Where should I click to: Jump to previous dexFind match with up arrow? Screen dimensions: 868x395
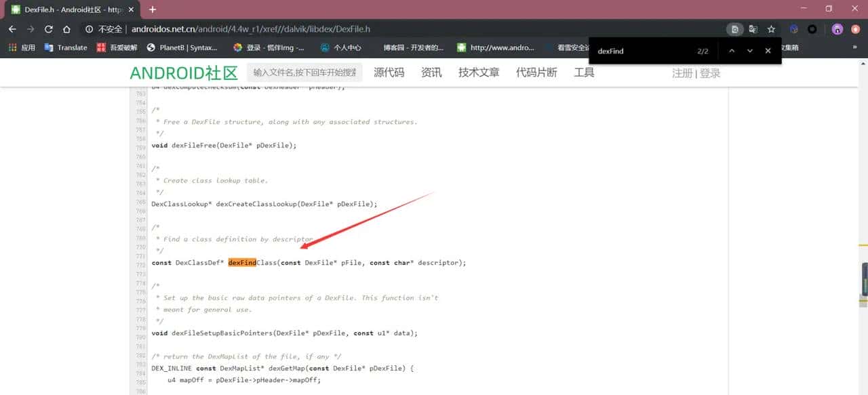[x=732, y=50]
